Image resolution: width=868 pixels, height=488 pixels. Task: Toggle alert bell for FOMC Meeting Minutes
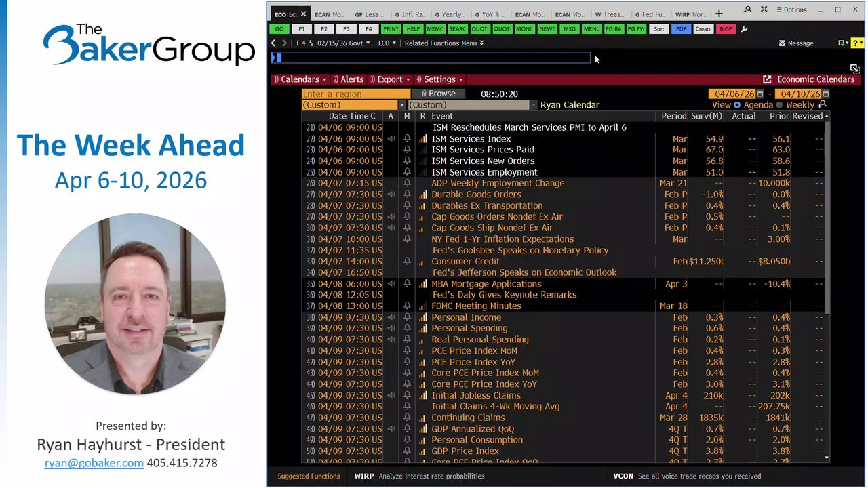[407, 306]
